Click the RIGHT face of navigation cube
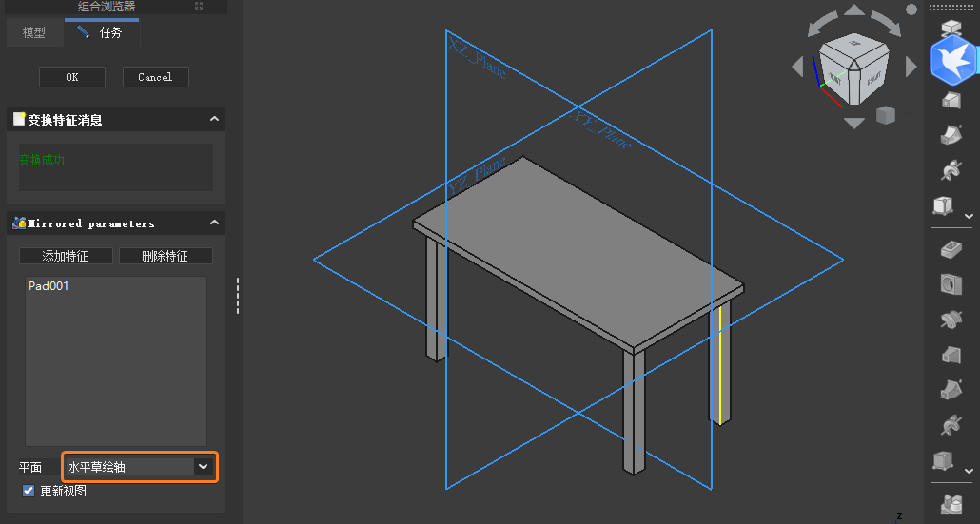 tap(873, 77)
